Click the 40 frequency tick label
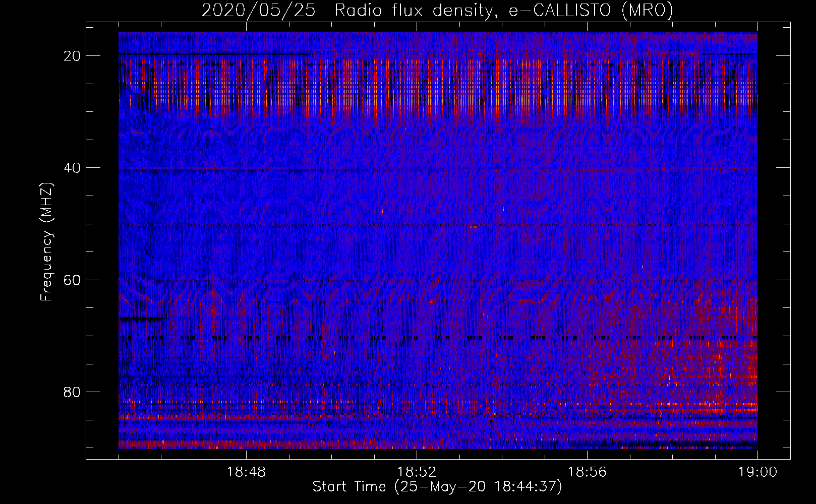Image resolution: width=816 pixels, height=504 pixels. 73,168
